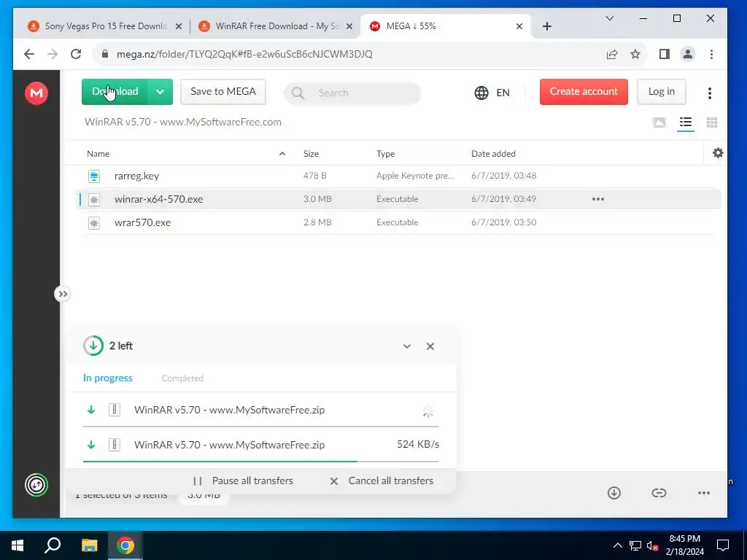Click the MEGA logo in sidebar

(36, 93)
